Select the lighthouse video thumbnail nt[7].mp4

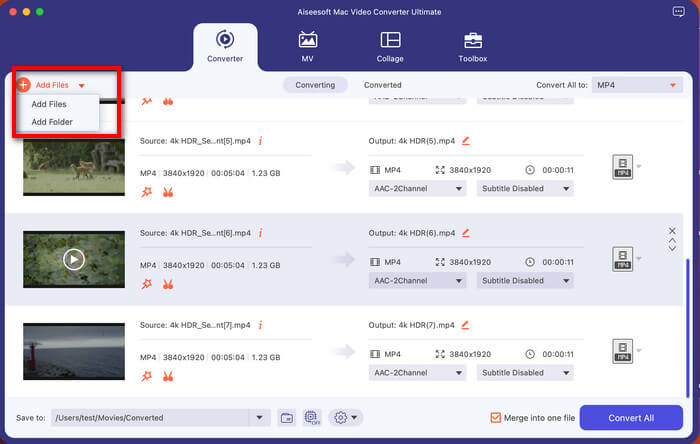pos(74,352)
